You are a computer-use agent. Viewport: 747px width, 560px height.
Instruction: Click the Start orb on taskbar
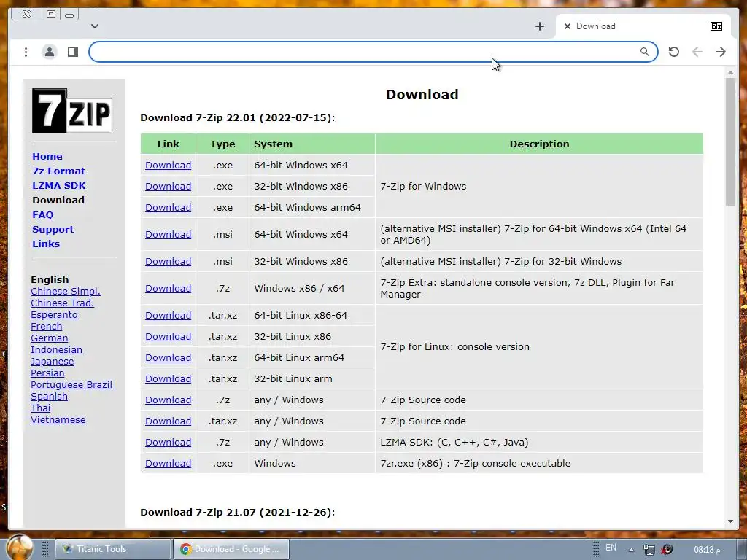click(x=20, y=547)
